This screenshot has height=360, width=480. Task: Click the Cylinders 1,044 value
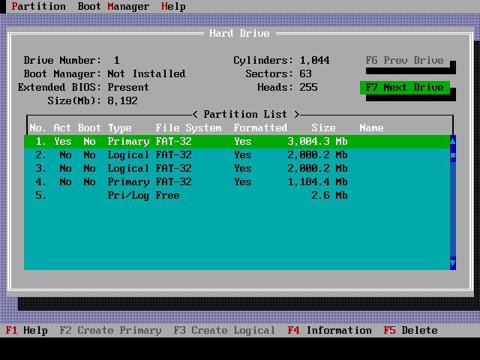[x=315, y=60]
